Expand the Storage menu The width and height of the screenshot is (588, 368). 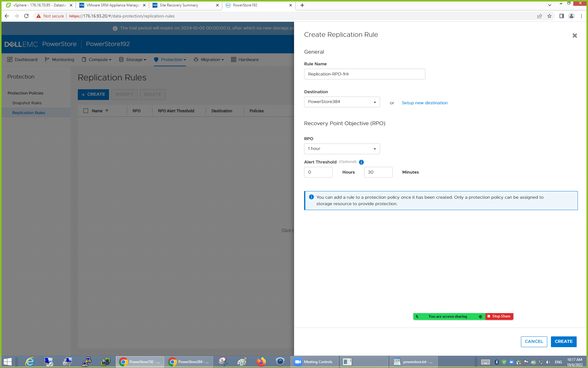point(133,59)
